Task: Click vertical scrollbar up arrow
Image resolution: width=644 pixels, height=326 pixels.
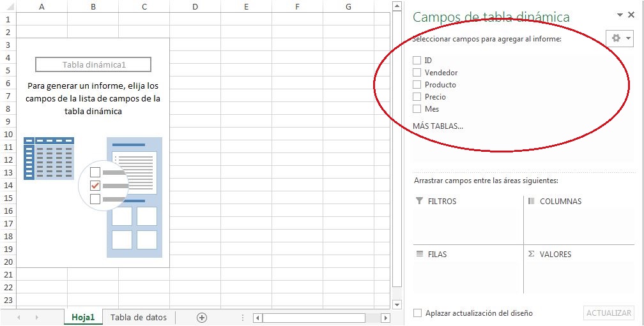Action: click(x=396, y=6)
